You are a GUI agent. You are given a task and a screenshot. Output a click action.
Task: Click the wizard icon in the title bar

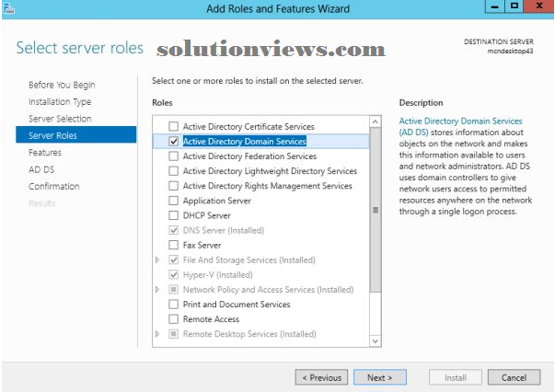[x=8, y=7]
